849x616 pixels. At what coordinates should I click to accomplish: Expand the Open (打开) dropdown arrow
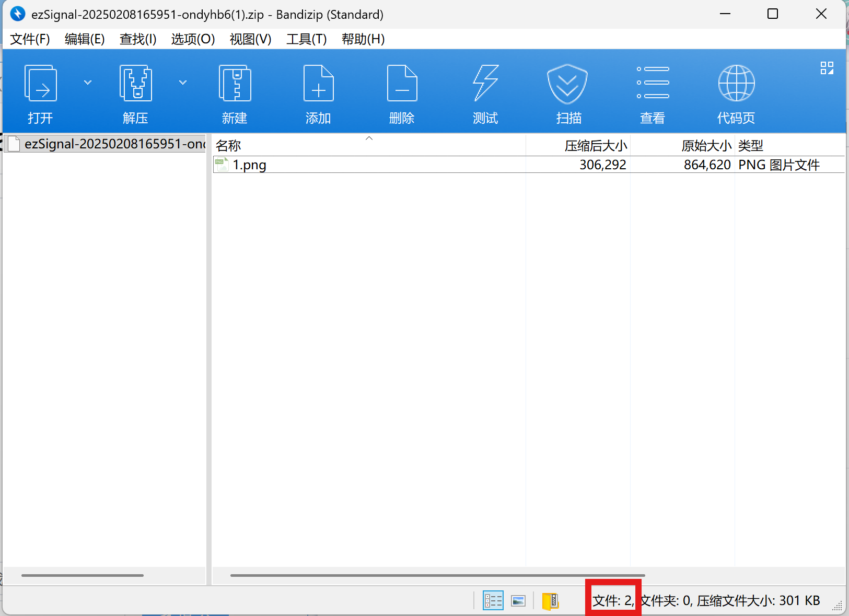88,83
